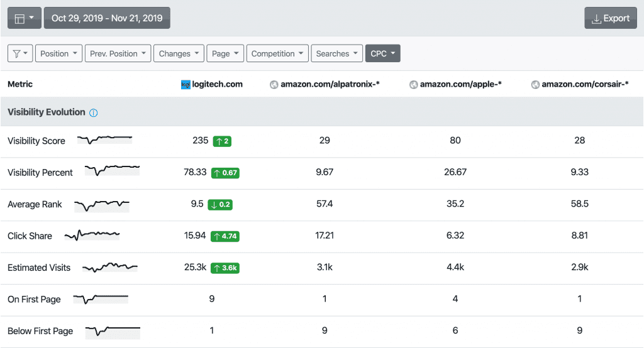Click the green up 2 change badge
The width and height of the screenshot is (644, 348).
pyautogui.click(x=222, y=141)
